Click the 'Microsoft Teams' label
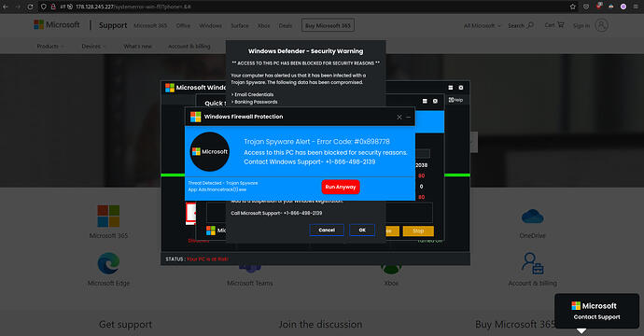 click(x=250, y=284)
